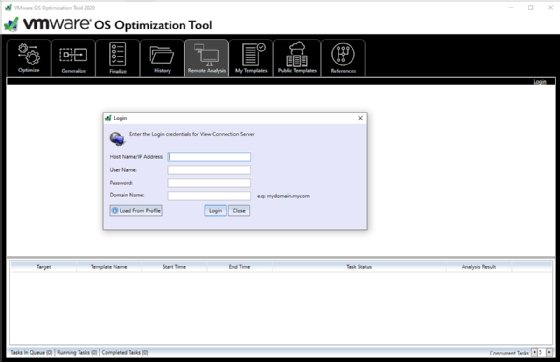Increase Concurrent Tasks with right stepper arrow

(549, 352)
